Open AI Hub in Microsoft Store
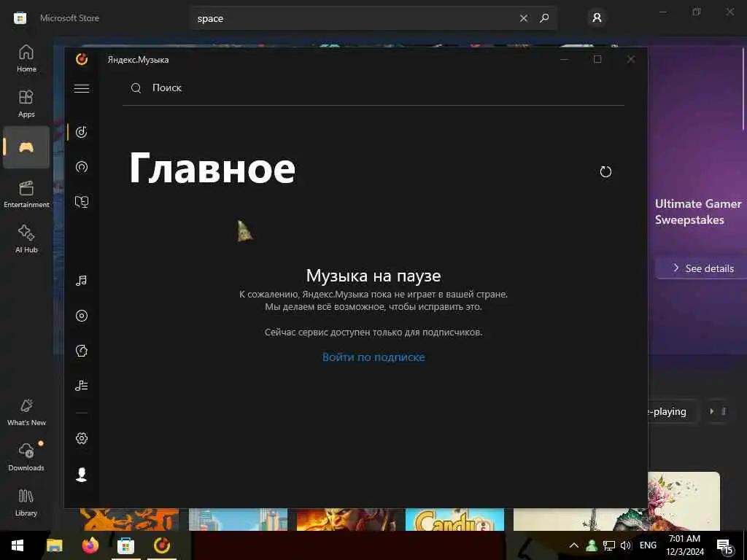747x560 pixels. (26, 239)
